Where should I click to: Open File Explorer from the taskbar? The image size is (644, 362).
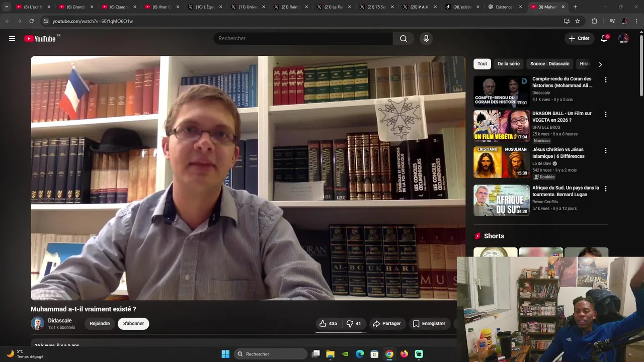[x=330, y=354]
